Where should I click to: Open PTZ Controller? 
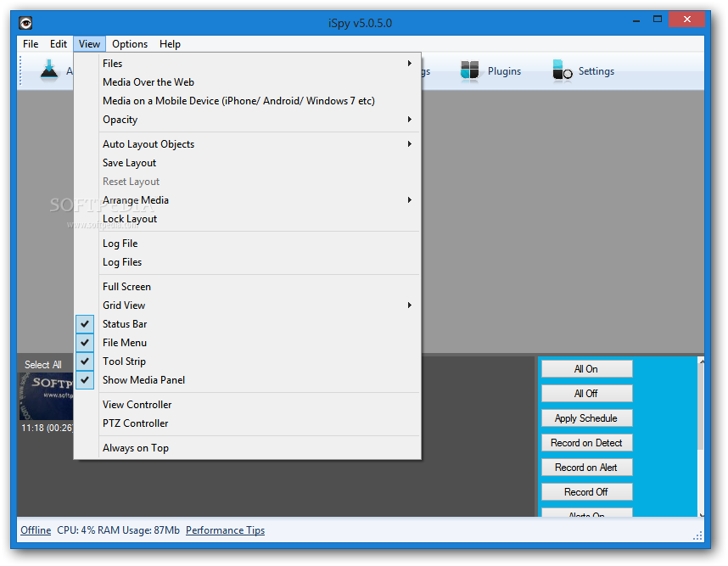tap(247, 423)
